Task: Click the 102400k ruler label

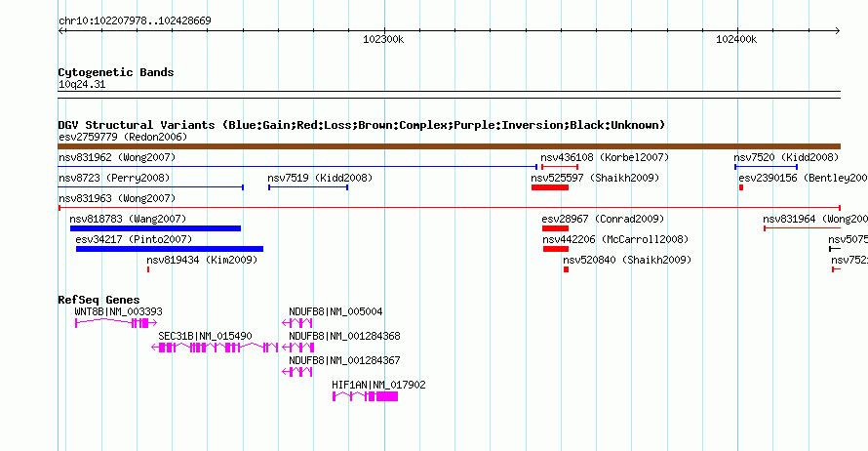Action: click(x=736, y=39)
